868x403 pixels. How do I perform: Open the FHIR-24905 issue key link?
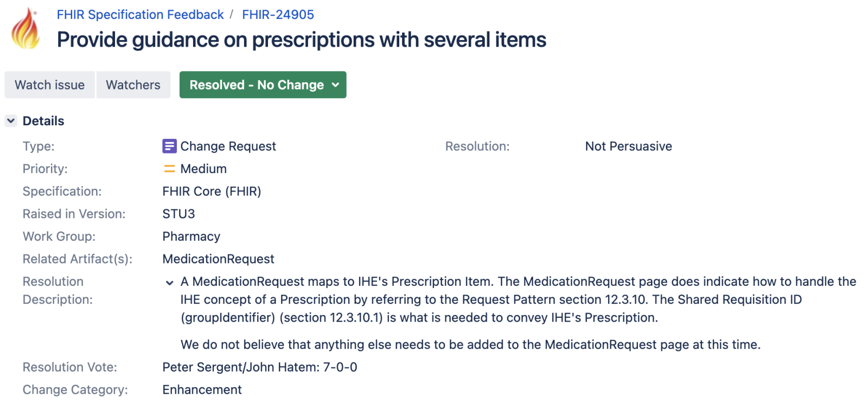tap(278, 15)
